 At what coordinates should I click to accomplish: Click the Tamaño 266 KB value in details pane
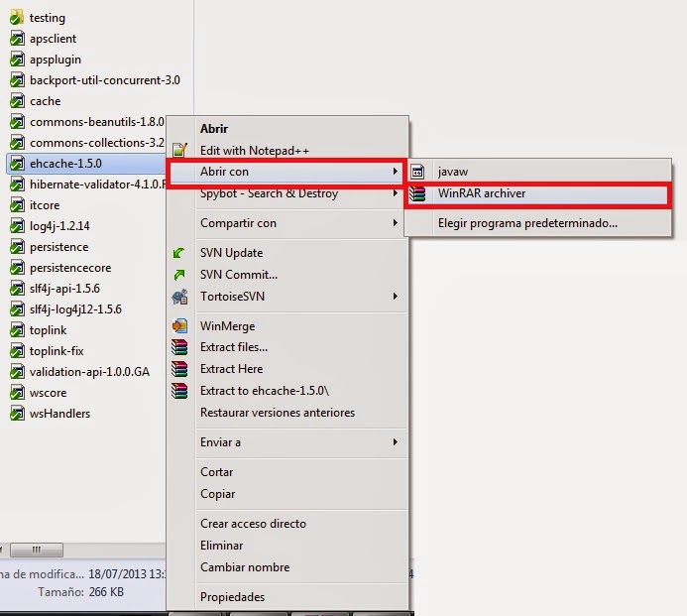[x=106, y=592]
